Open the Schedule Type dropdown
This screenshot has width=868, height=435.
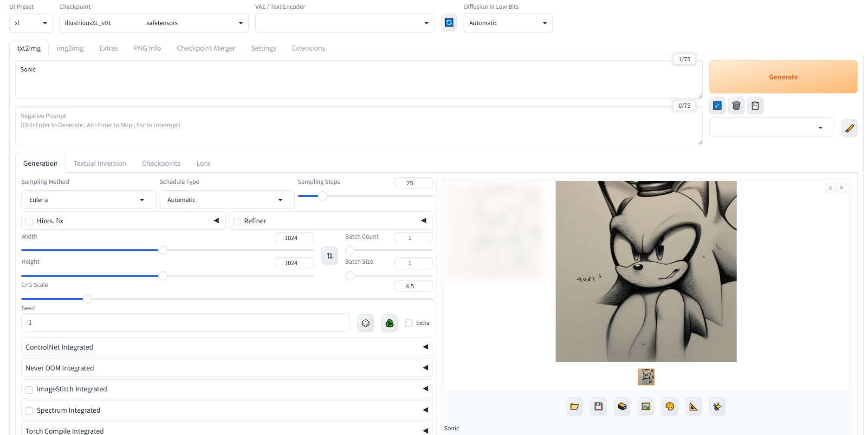click(x=227, y=200)
